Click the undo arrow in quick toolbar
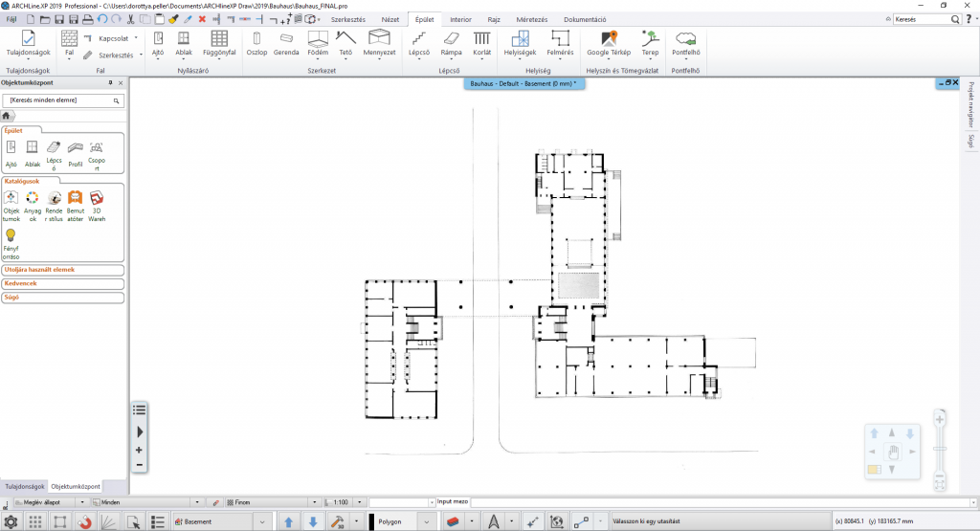980x531 pixels. pyautogui.click(x=102, y=19)
